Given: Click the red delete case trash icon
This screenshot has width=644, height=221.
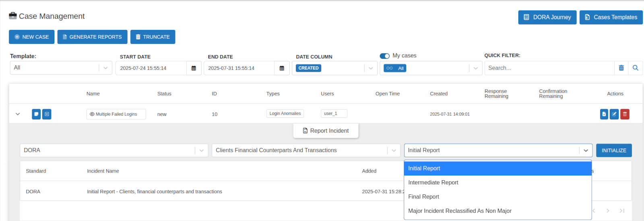Looking at the screenshot, I should coord(625,114).
